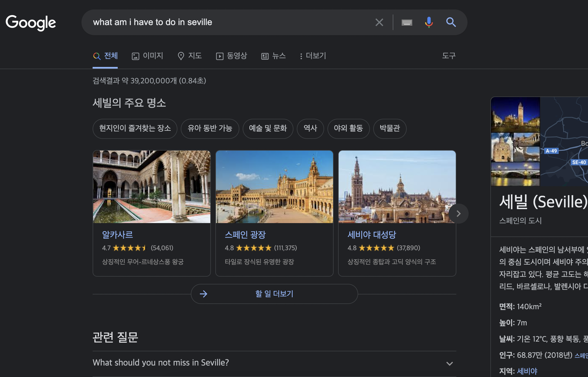Open the 알카사르 attraction link
Screen dimensions: 588x377
(x=117, y=235)
